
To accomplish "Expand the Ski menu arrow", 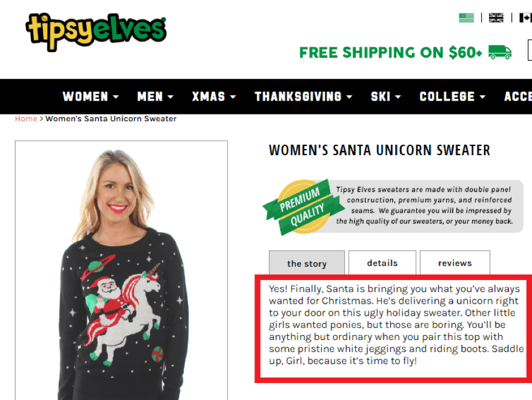I will (x=398, y=97).
